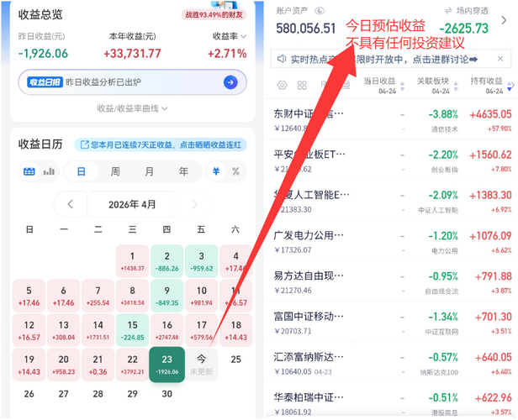The width and height of the screenshot is (518, 420).
Task: Click the +2.71% yield rate value
Action: tap(227, 54)
